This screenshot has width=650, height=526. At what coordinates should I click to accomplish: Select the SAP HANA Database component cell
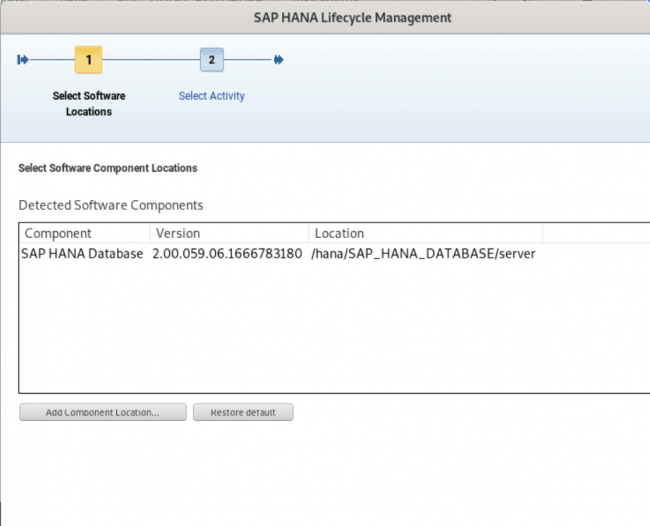tap(82, 253)
